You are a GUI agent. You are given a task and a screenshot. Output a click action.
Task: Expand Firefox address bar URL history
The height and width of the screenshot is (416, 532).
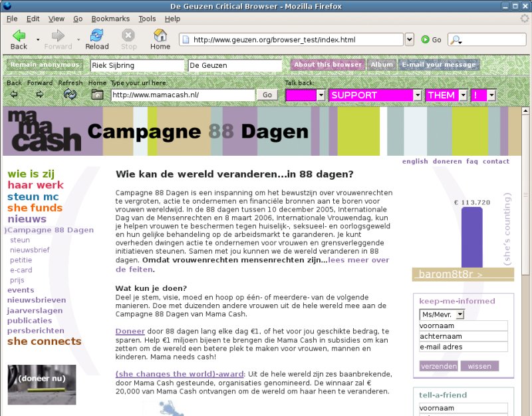pos(410,40)
